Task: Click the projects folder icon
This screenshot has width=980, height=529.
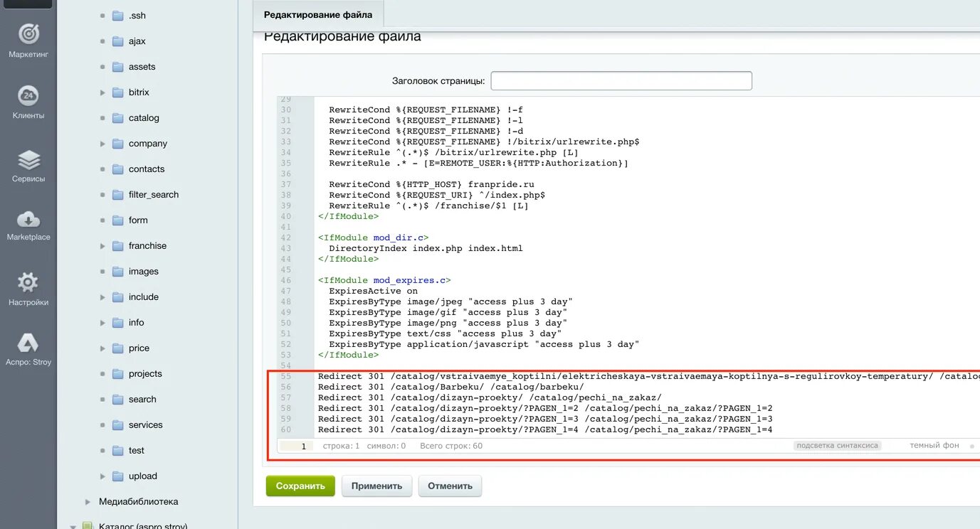Action: (x=118, y=374)
